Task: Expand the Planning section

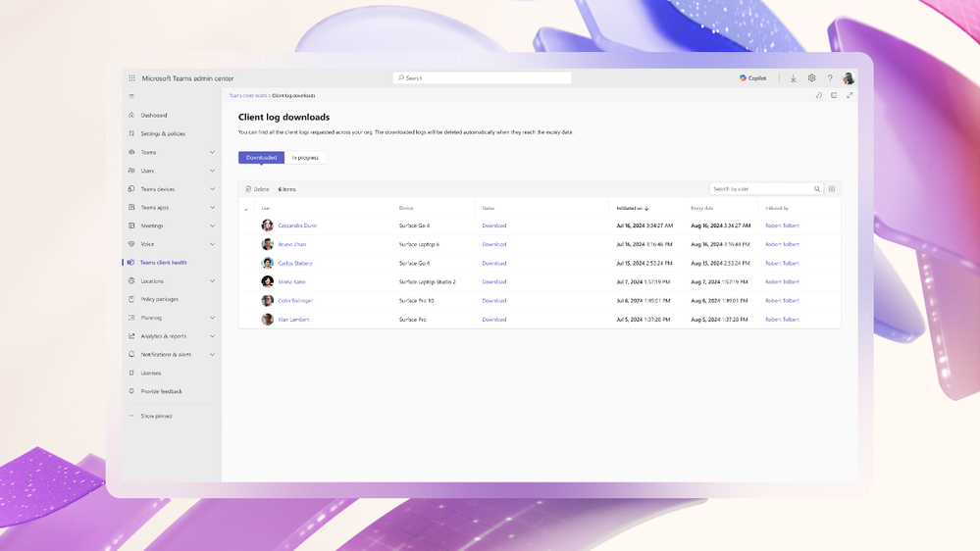Action: pyautogui.click(x=213, y=318)
